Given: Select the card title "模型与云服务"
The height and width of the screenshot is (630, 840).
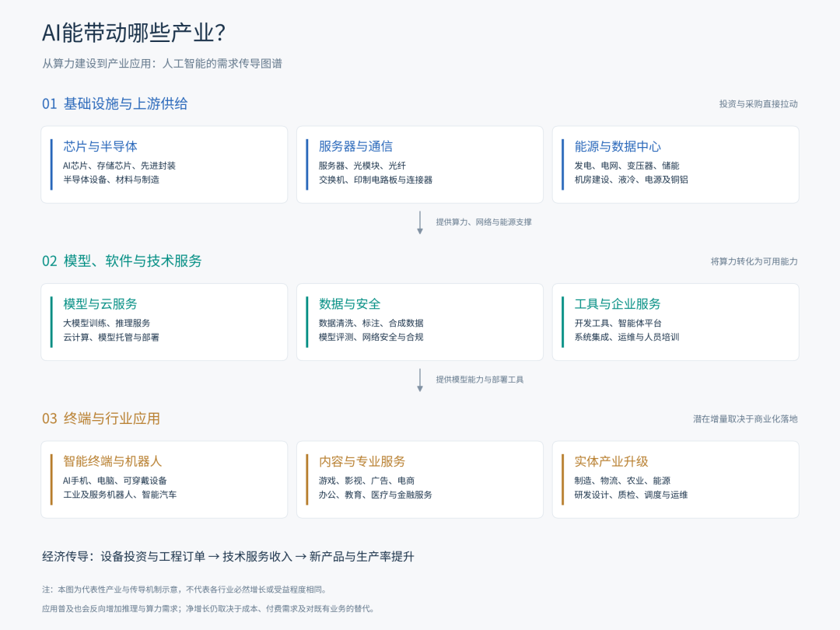Looking at the screenshot, I should [x=100, y=304].
